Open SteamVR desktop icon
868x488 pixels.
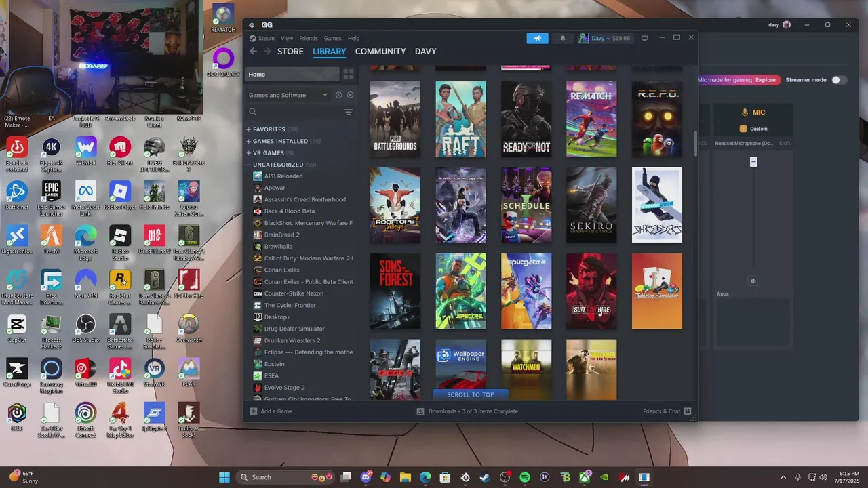click(x=155, y=373)
